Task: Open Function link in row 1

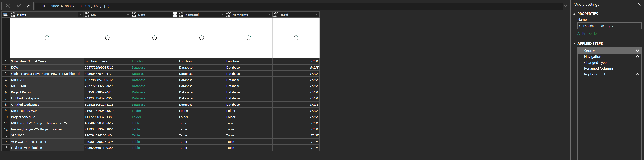Action: tap(138, 61)
